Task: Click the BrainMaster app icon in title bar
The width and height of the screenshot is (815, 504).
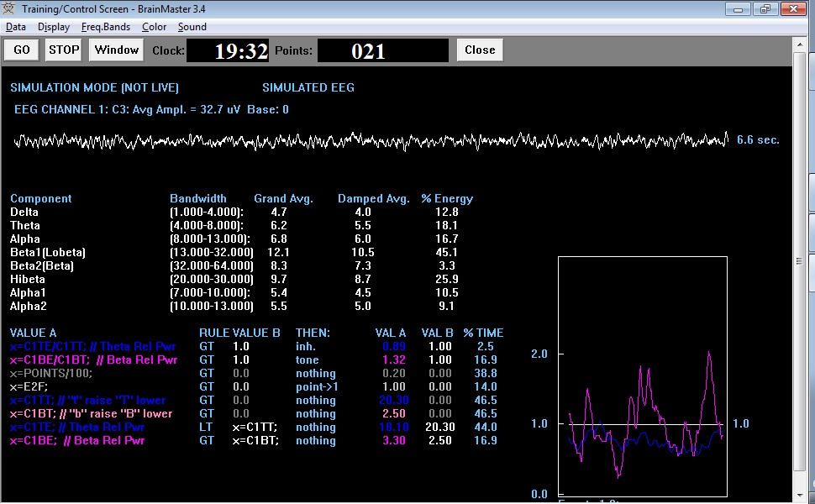Action: point(10,9)
